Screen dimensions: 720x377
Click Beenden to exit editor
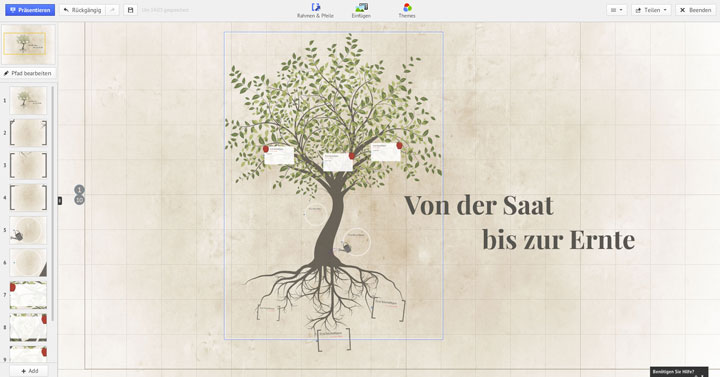[695, 10]
